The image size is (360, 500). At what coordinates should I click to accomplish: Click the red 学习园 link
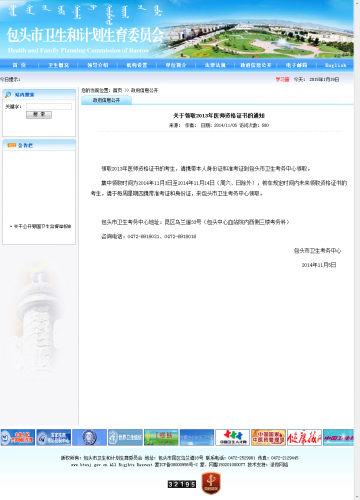coord(282,79)
